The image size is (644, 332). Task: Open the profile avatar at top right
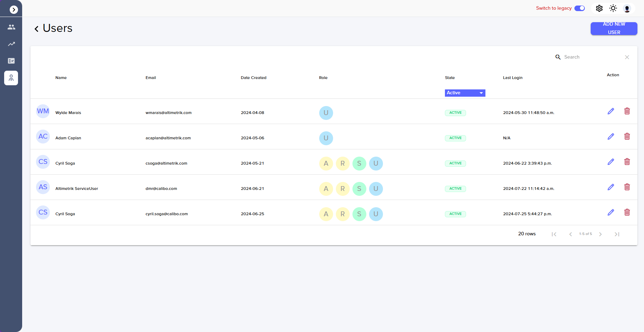click(x=627, y=8)
